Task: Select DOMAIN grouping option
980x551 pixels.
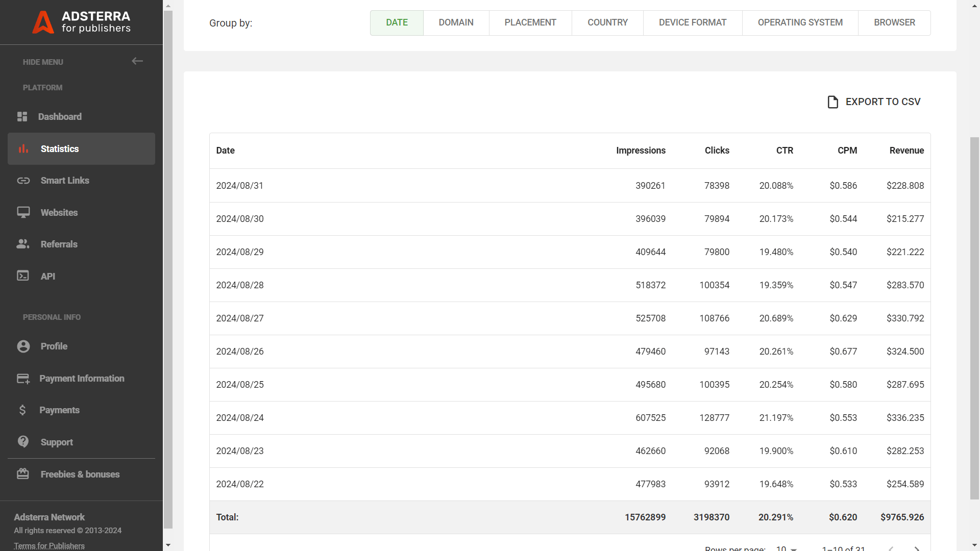Action: point(456,22)
